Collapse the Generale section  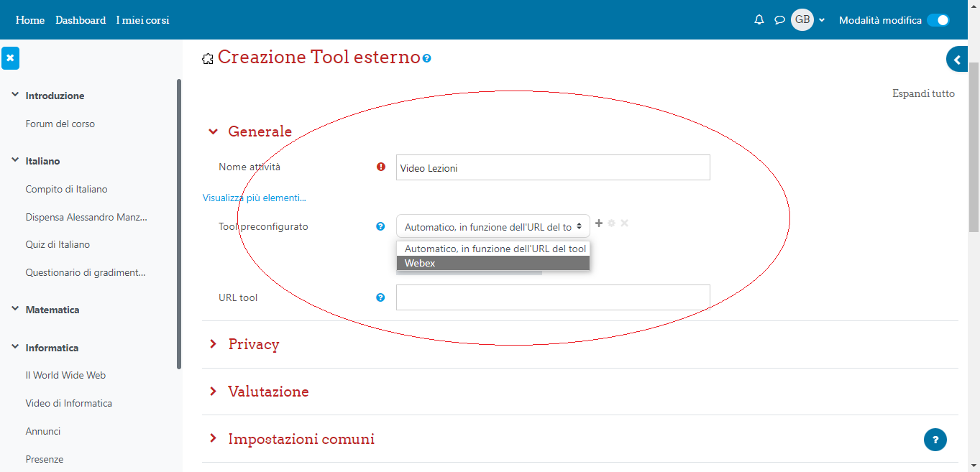[x=213, y=131]
